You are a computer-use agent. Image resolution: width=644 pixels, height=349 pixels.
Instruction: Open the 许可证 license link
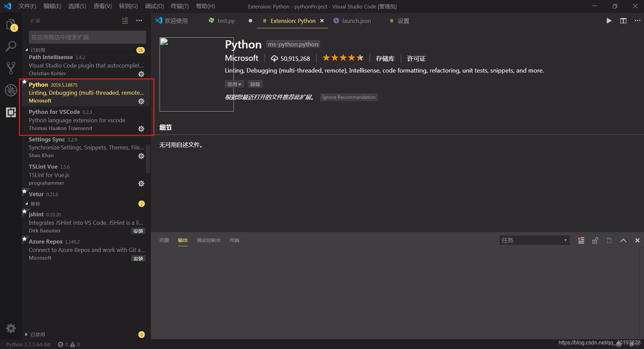(x=416, y=58)
